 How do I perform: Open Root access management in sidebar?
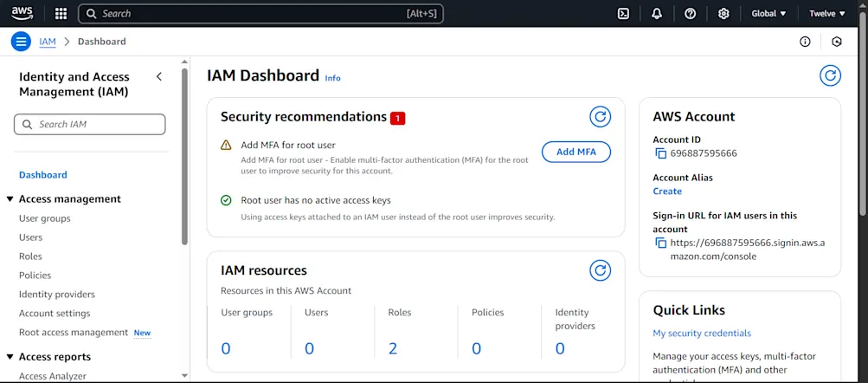click(74, 332)
